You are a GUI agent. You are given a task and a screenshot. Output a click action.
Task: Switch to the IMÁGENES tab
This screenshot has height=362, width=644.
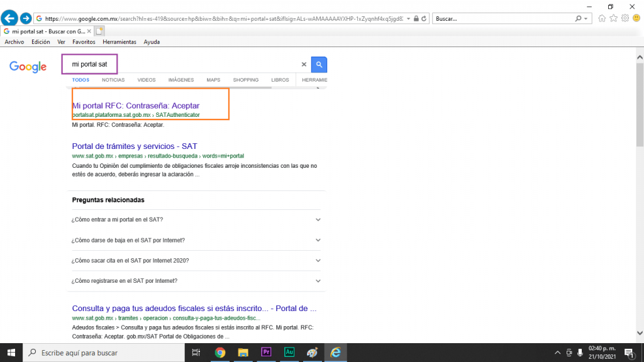181,80
